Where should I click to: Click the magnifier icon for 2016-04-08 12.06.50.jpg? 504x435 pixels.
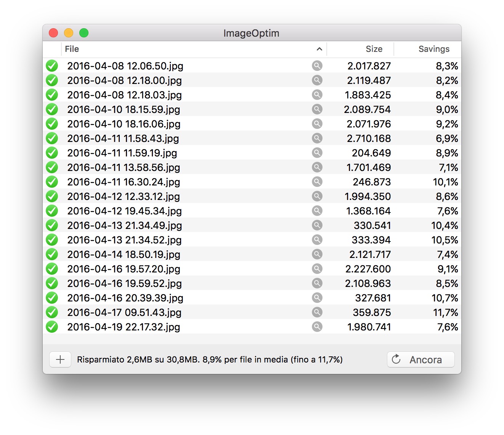point(318,66)
